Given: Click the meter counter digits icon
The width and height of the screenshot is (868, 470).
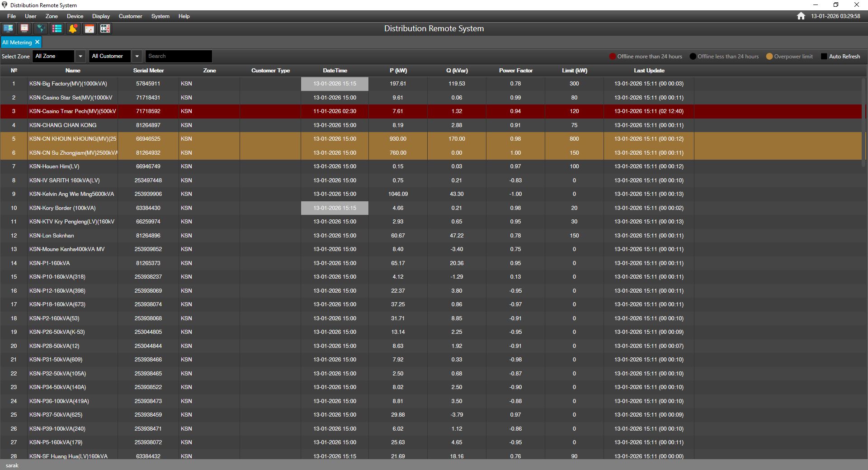Looking at the screenshot, I should click(105, 28).
